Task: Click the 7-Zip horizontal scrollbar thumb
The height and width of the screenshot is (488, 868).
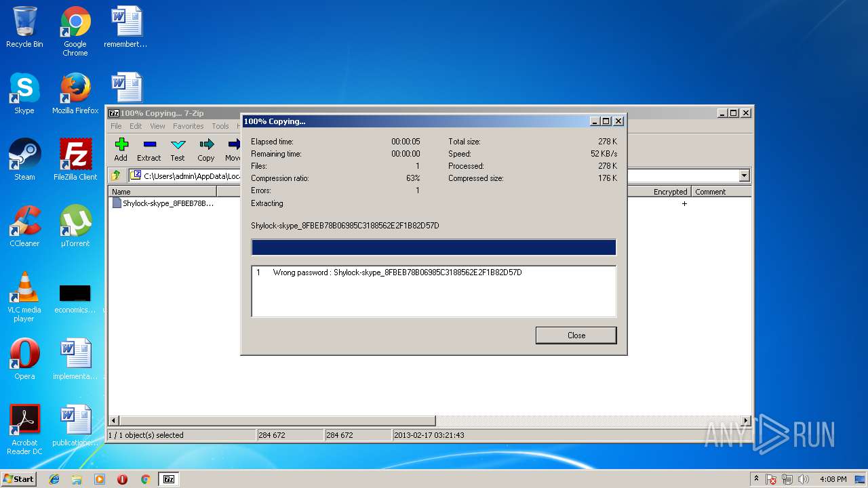Action: [x=277, y=421]
